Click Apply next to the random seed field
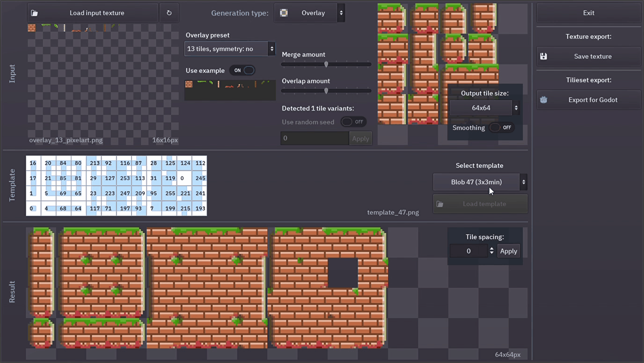The height and width of the screenshot is (363, 644). (x=360, y=138)
